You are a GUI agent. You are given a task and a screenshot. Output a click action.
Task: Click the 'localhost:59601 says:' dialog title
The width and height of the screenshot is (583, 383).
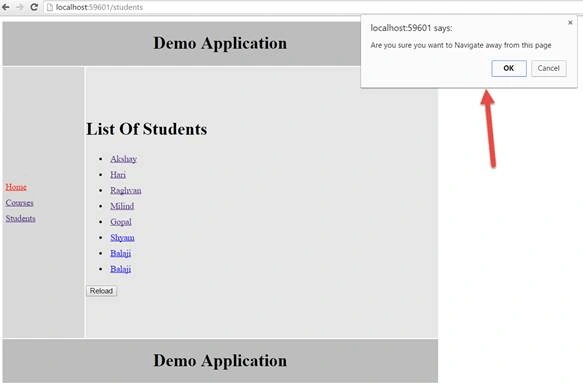pyautogui.click(x=411, y=28)
